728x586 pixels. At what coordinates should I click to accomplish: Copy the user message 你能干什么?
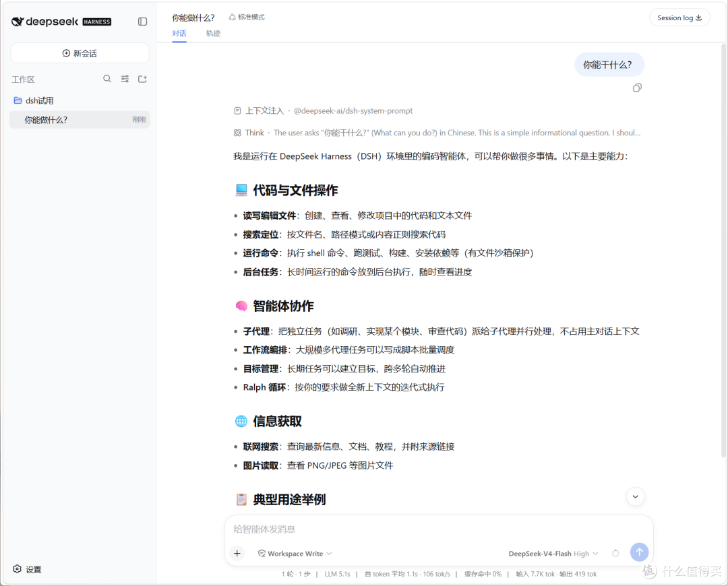pyautogui.click(x=637, y=88)
